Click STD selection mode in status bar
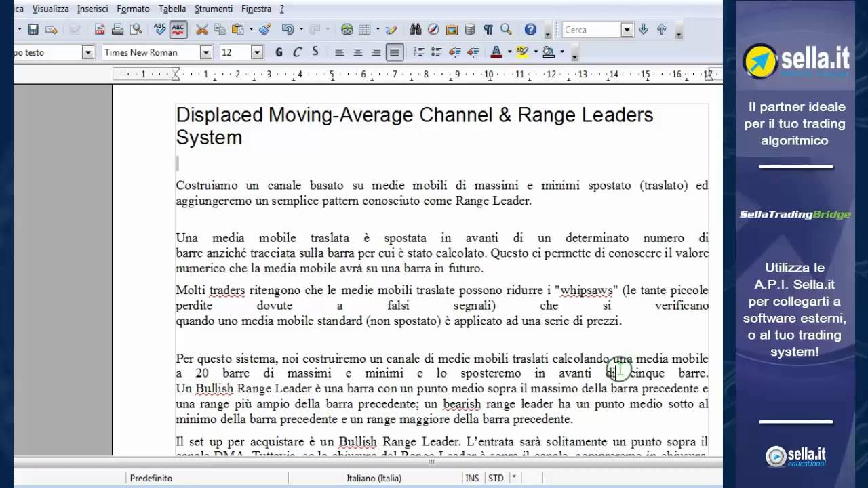Screen dimensions: 868x488 coord(496,478)
